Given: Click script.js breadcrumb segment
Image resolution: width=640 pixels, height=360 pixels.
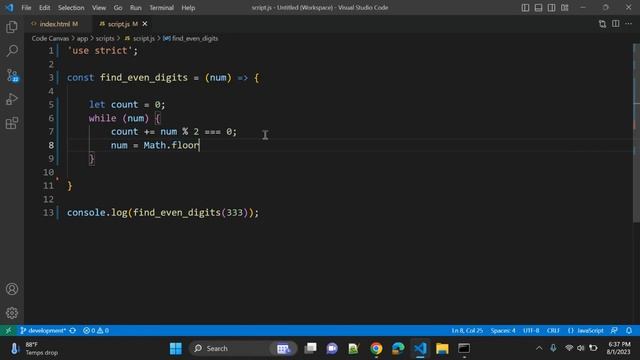Looking at the screenshot, I should 140,38.
